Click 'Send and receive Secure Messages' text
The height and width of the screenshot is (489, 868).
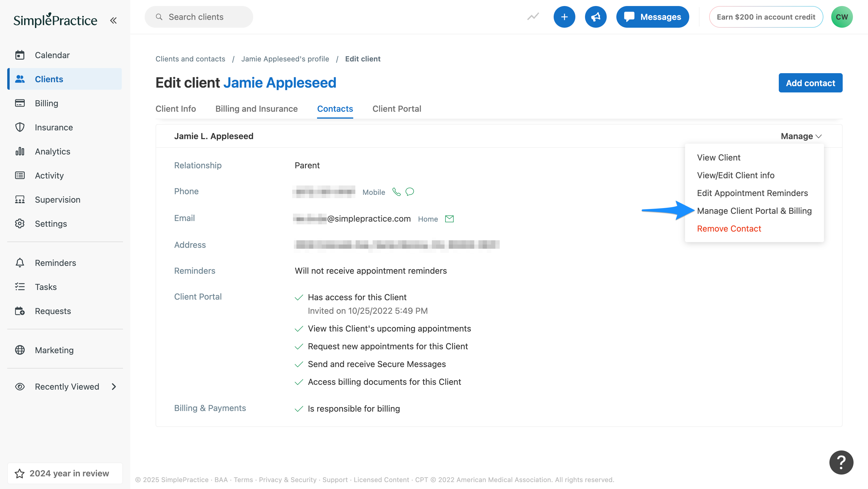point(377,364)
